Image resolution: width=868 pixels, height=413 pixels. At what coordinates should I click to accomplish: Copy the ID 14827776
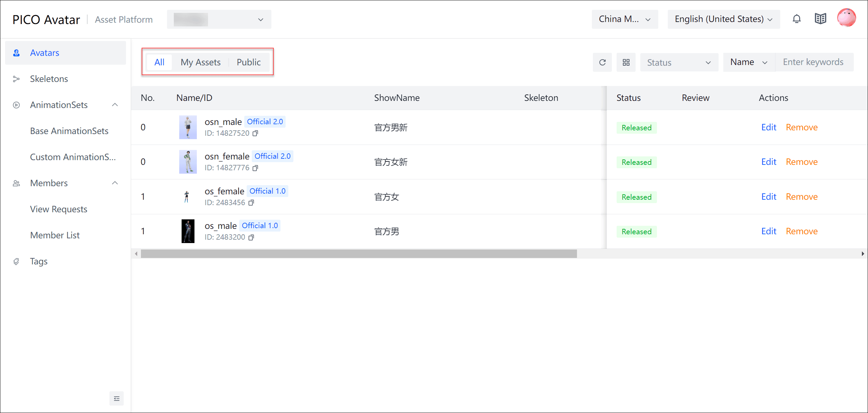pos(255,168)
